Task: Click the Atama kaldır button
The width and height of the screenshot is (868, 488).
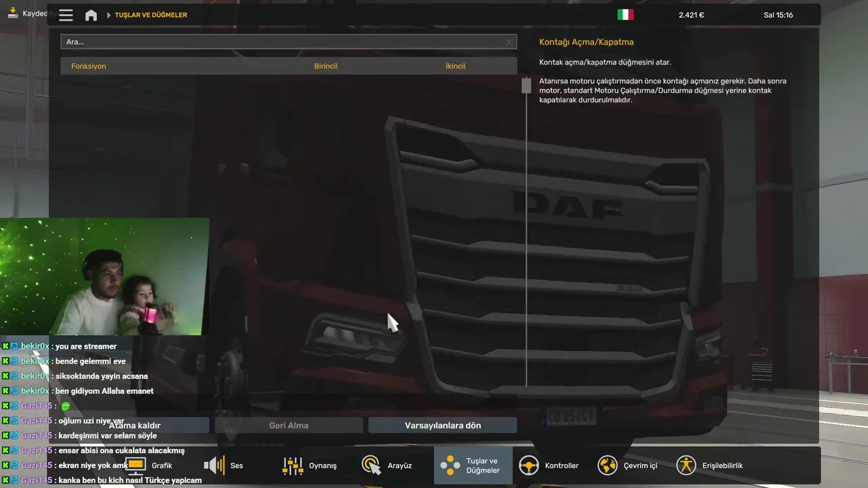Action: 135,426
